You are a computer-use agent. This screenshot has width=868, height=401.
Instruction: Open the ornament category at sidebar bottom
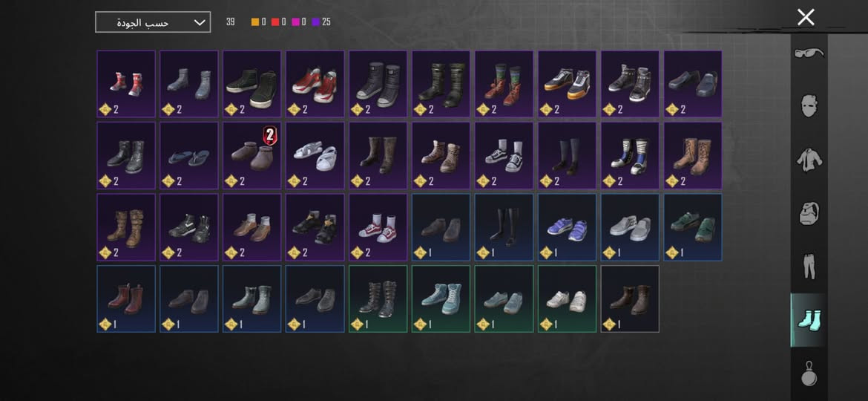[809, 373]
